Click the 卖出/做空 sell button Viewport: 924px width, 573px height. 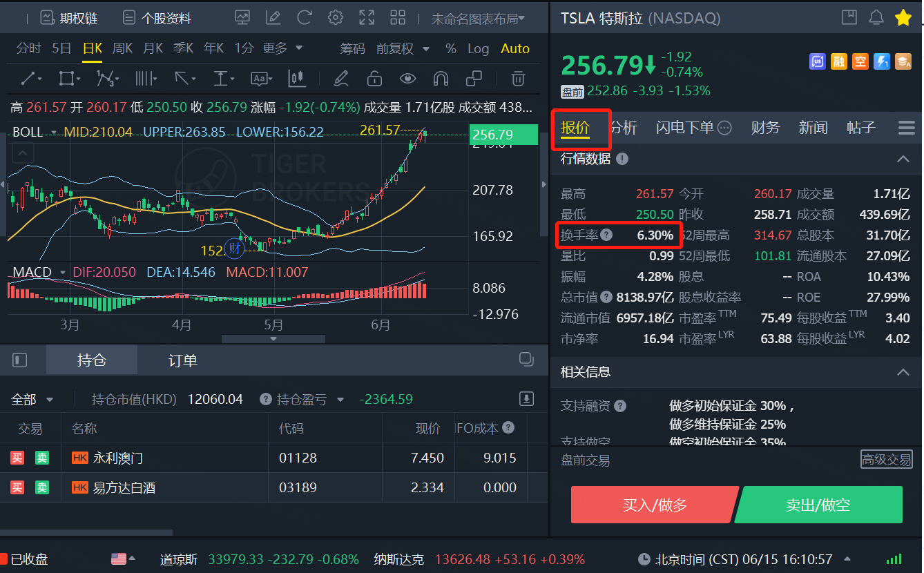[x=818, y=505]
